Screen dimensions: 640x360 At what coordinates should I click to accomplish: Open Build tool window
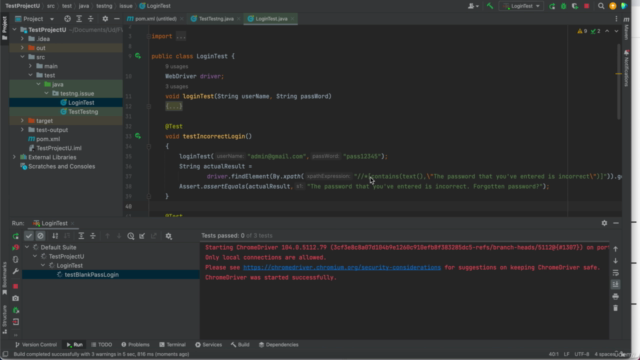point(240,344)
